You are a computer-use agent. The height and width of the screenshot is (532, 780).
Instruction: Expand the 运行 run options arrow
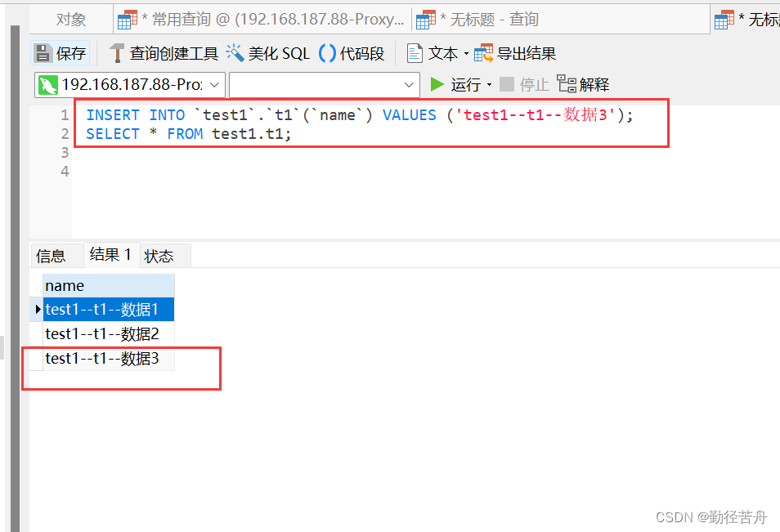489,84
